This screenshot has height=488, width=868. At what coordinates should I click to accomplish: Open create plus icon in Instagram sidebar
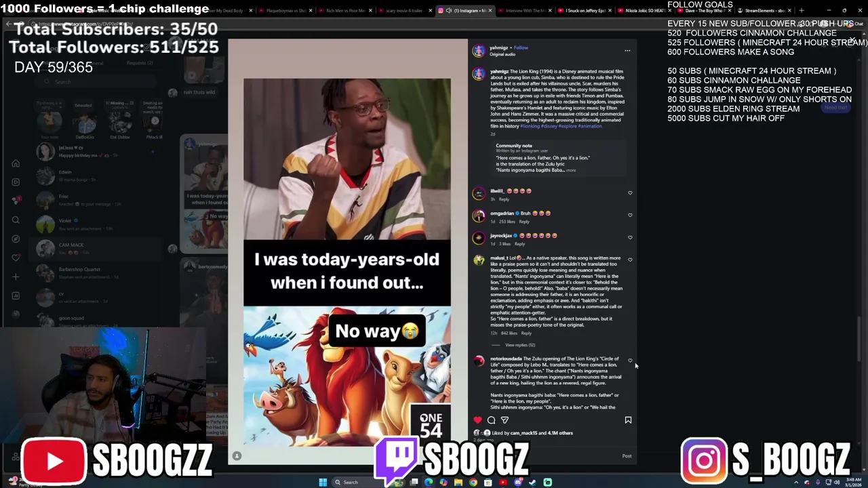(16, 277)
